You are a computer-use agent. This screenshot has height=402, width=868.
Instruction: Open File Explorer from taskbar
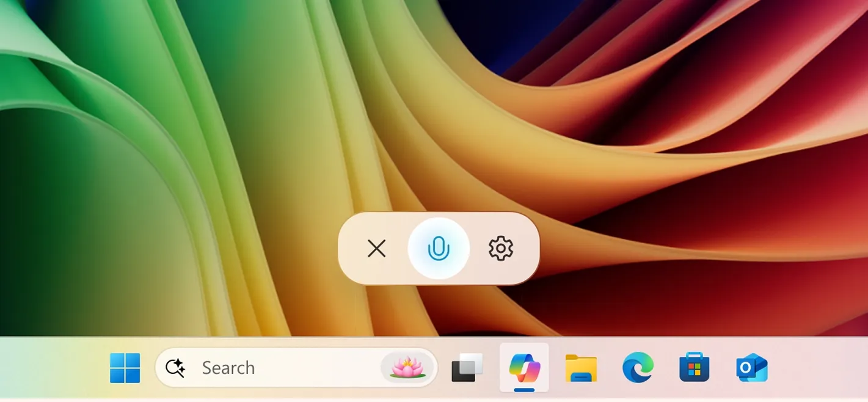pos(581,368)
